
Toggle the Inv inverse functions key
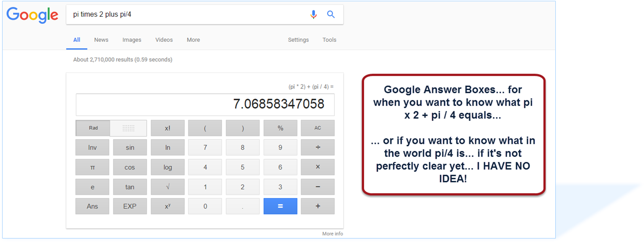(x=92, y=147)
